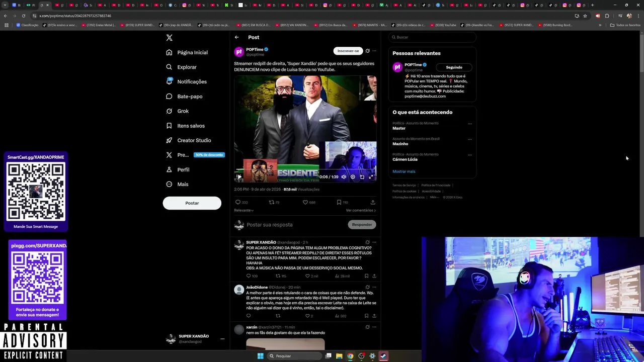Open the Explorar section
644x362 pixels.
(x=181, y=67)
